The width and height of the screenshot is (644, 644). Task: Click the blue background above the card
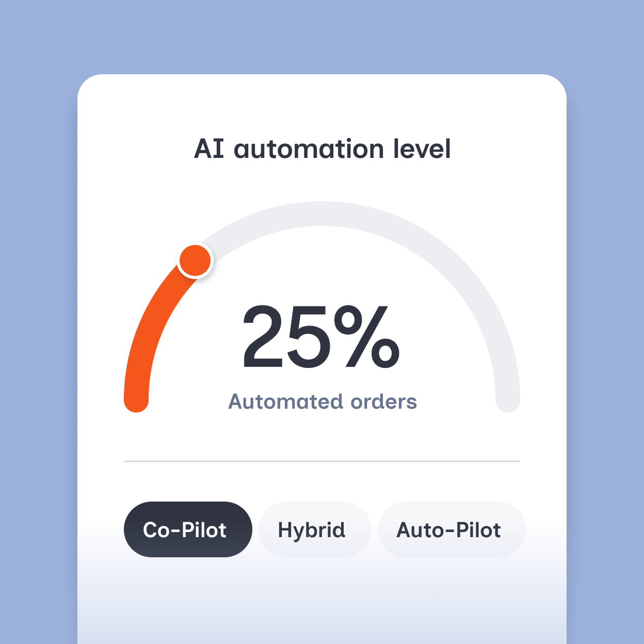click(x=322, y=36)
